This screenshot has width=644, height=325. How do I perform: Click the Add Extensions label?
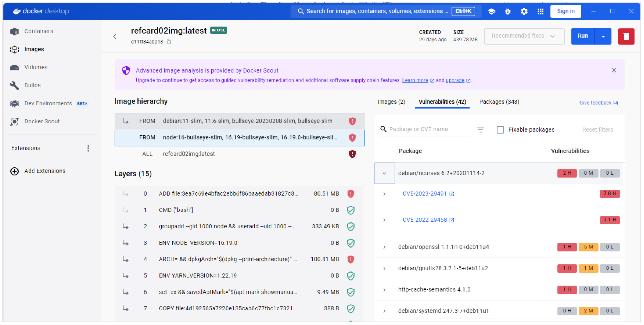tap(45, 171)
